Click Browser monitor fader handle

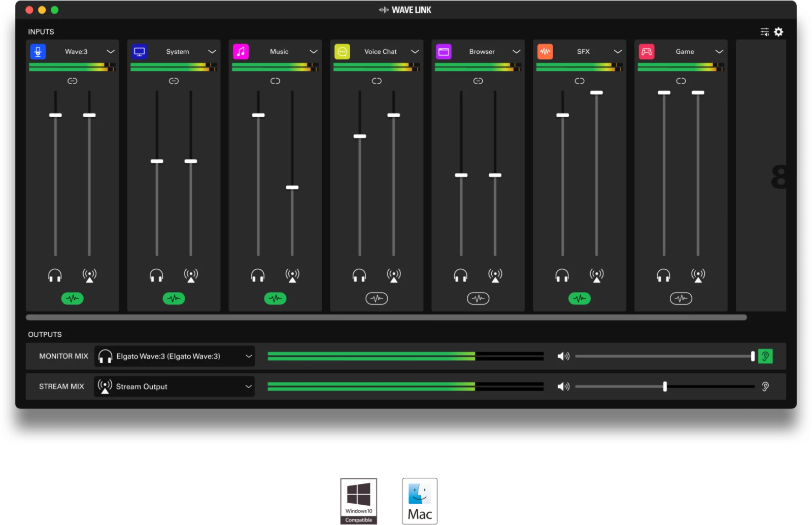[x=461, y=175]
